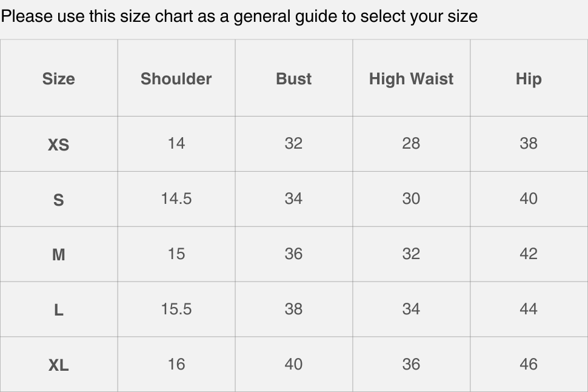
Task: Click the Shoulder column header
Action: click(x=176, y=79)
